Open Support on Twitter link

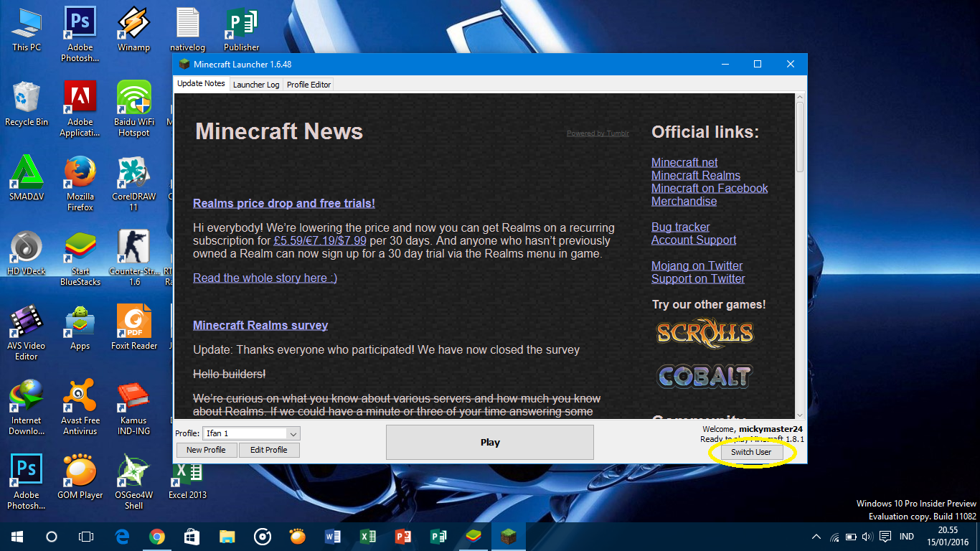click(x=698, y=279)
